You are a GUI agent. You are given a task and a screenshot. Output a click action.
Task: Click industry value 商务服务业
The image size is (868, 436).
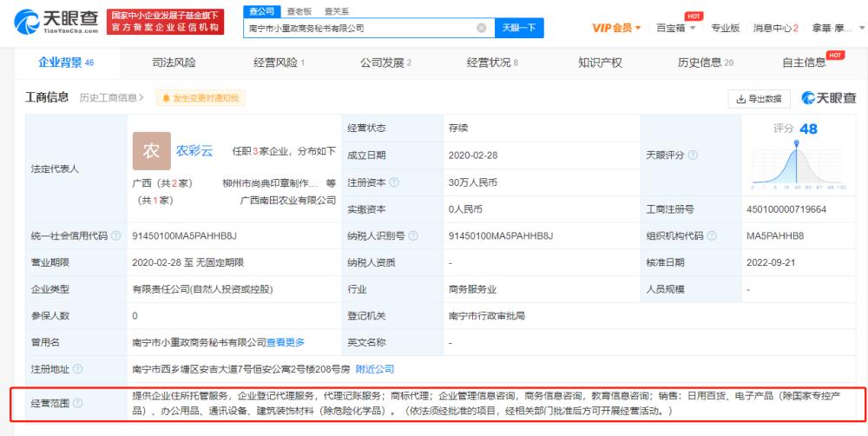click(x=473, y=289)
